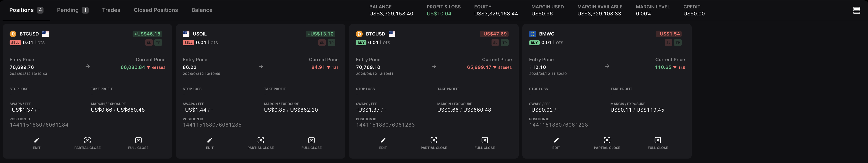This screenshot has width=868, height=163.
Task: Click position ID 144115188076061228
Action: pos(558,125)
